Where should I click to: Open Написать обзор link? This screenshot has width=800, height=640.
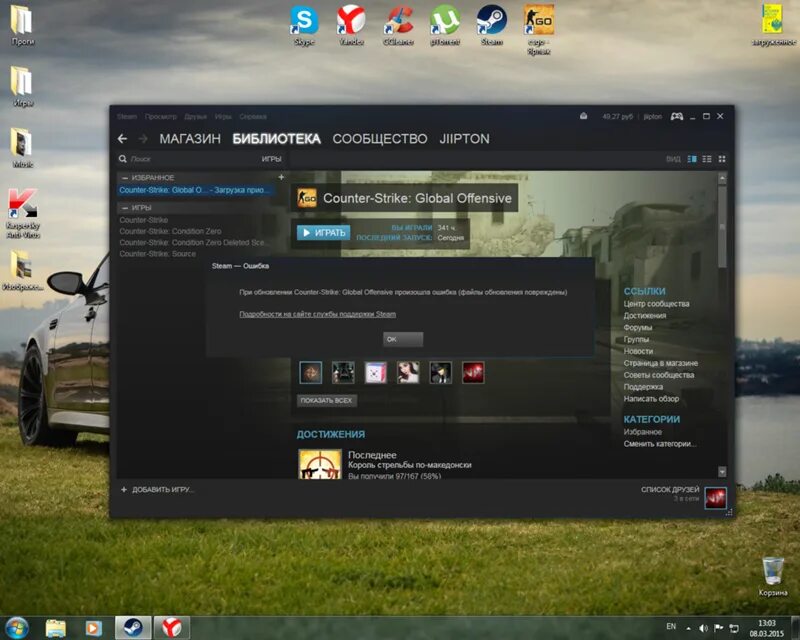[651, 399]
